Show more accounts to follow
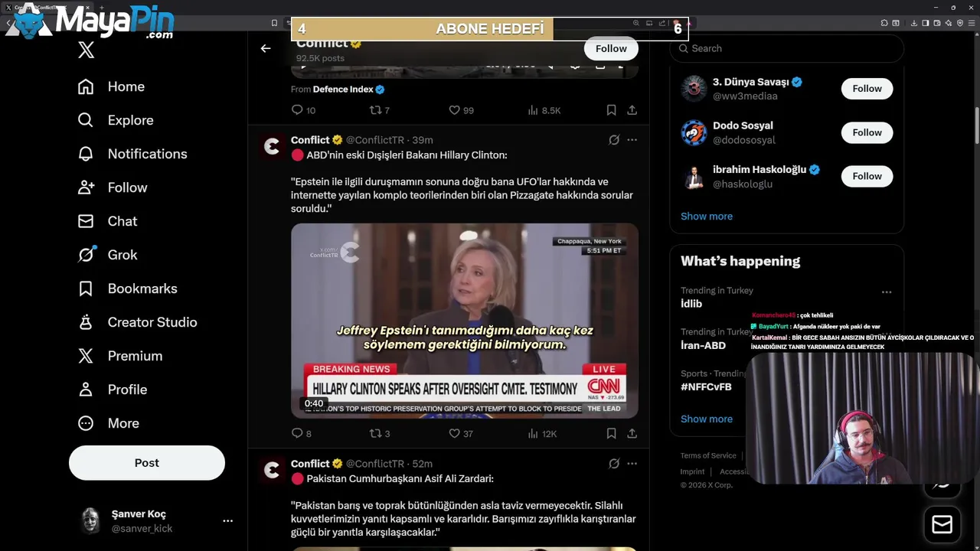Viewport: 980px width, 551px height. pyautogui.click(x=707, y=216)
